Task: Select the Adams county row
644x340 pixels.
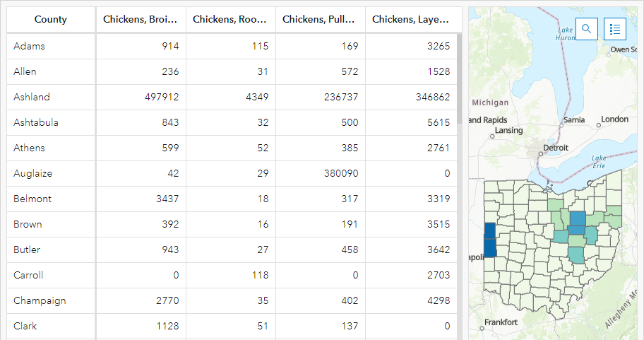Action: pos(232,46)
